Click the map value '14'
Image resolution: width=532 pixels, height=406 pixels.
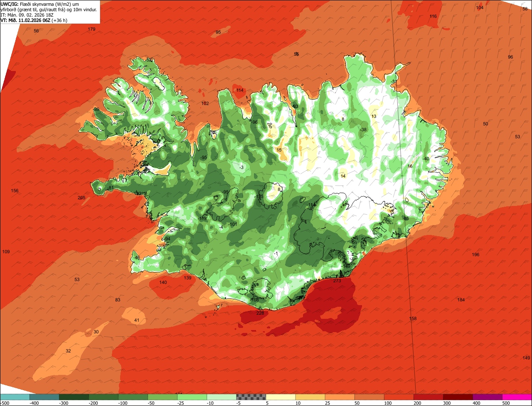[343, 176]
